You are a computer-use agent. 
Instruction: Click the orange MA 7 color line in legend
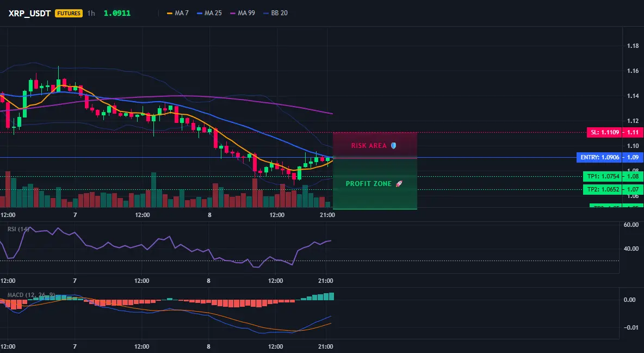coord(170,13)
